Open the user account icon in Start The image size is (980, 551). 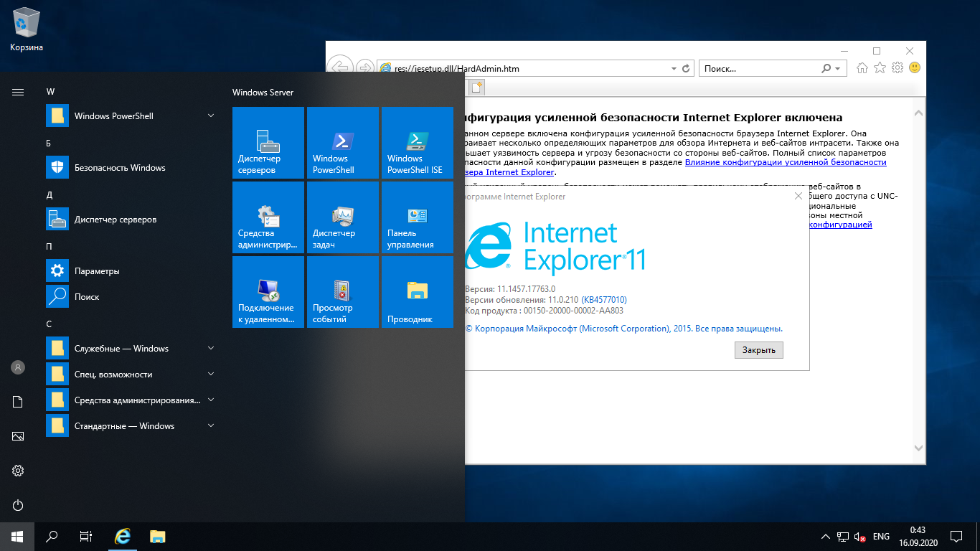click(18, 367)
